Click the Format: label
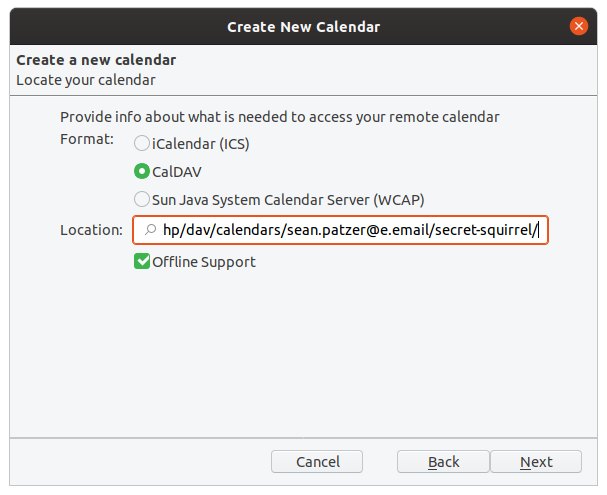 click(x=87, y=139)
